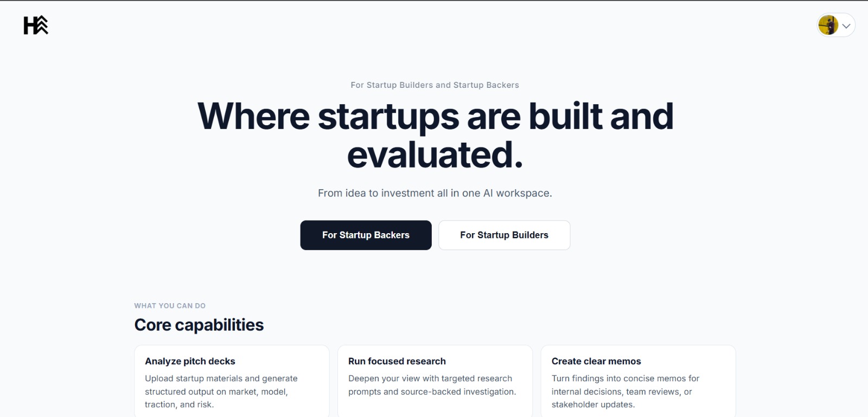Click the For Startup Builders button

click(504, 235)
